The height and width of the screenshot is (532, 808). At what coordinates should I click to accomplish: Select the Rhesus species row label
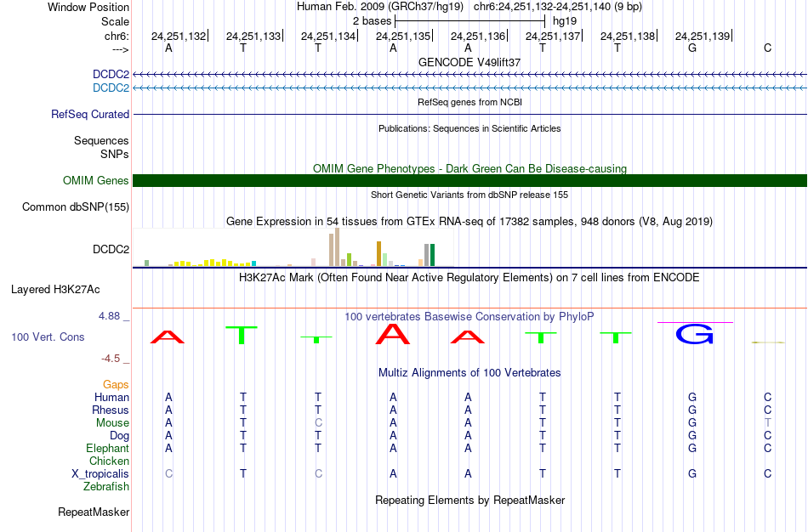111,410
